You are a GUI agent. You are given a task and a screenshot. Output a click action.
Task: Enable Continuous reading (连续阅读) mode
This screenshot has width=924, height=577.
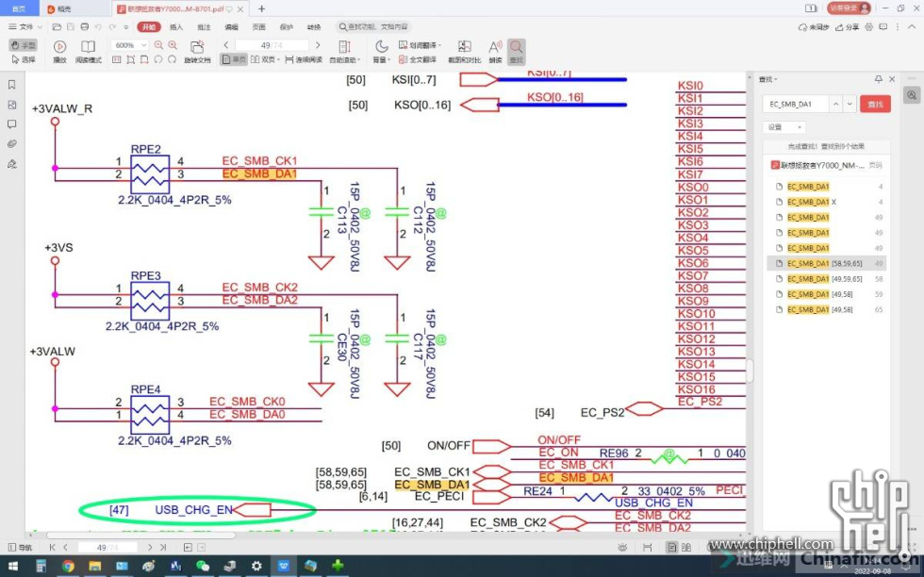(x=304, y=59)
